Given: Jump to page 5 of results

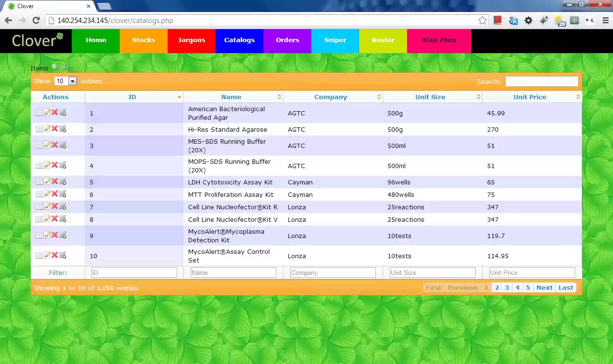Looking at the screenshot, I should 528,287.
